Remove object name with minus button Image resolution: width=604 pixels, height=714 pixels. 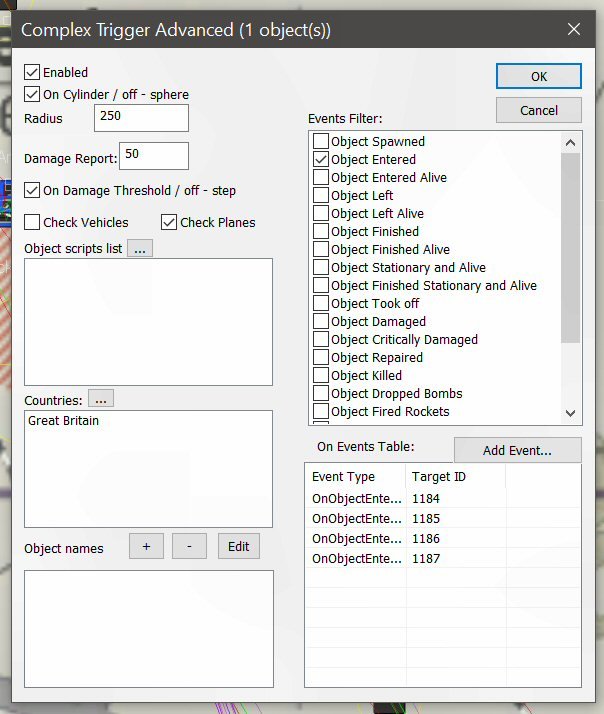point(189,546)
